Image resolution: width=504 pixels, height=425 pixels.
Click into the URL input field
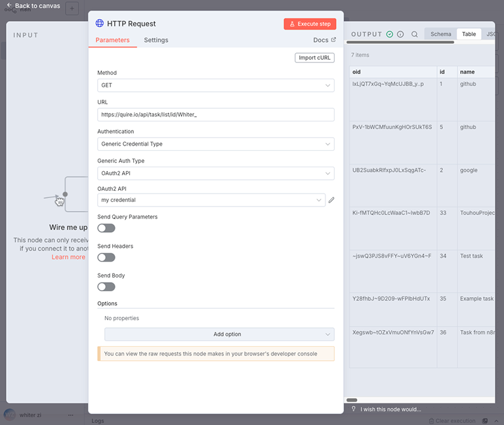(216, 115)
